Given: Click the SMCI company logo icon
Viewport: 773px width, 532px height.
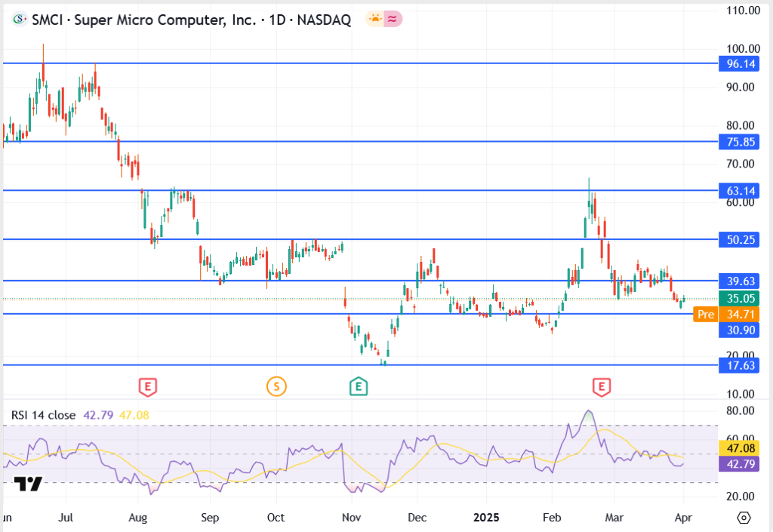Looking at the screenshot, I should click(x=19, y=20).
